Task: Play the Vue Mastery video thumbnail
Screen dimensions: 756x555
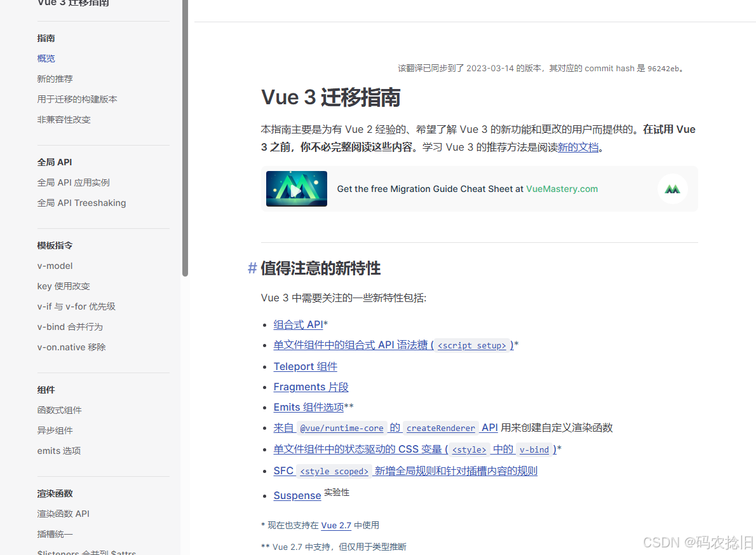Action: click(x=297, y=189)
